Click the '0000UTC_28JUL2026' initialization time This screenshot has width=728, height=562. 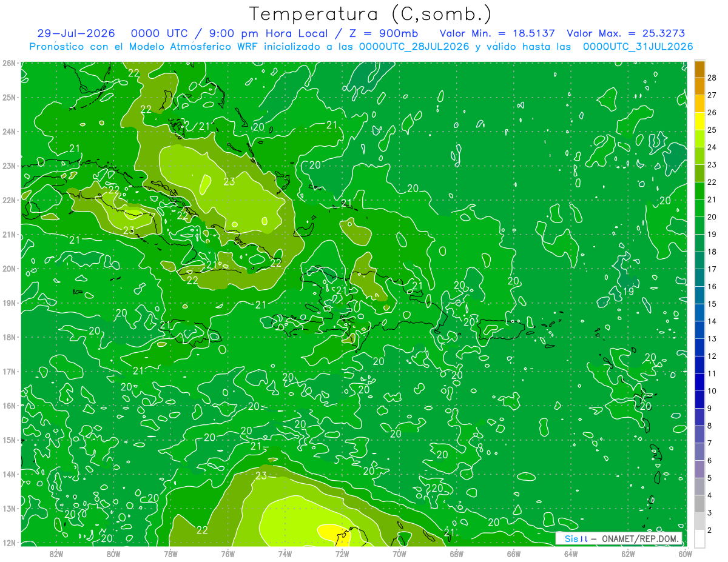414,47
